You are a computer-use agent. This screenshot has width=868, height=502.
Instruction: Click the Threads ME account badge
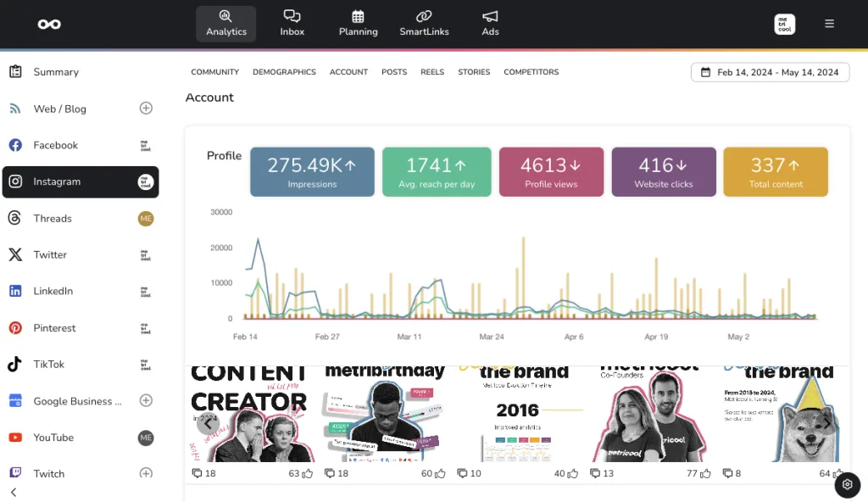[146, 218]
